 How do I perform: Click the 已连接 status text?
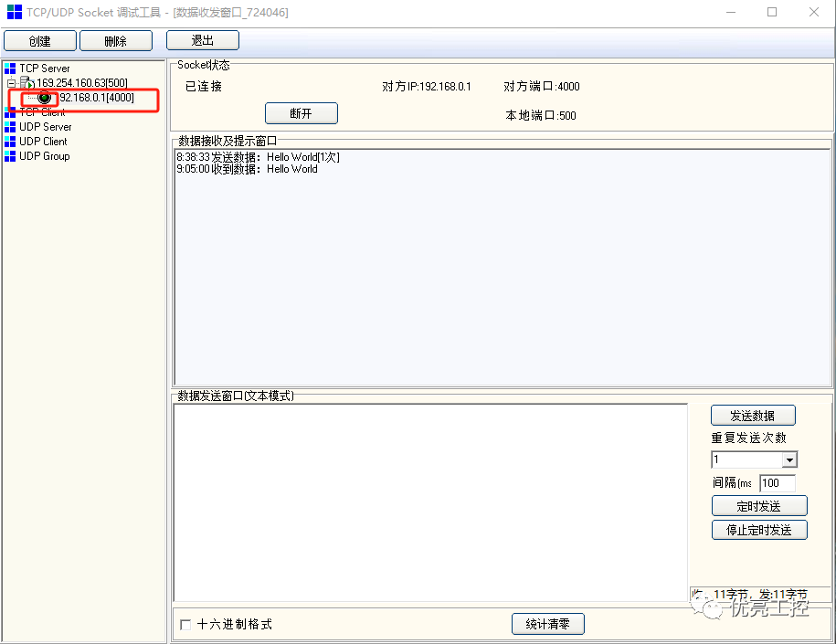(x=204, y=87)
